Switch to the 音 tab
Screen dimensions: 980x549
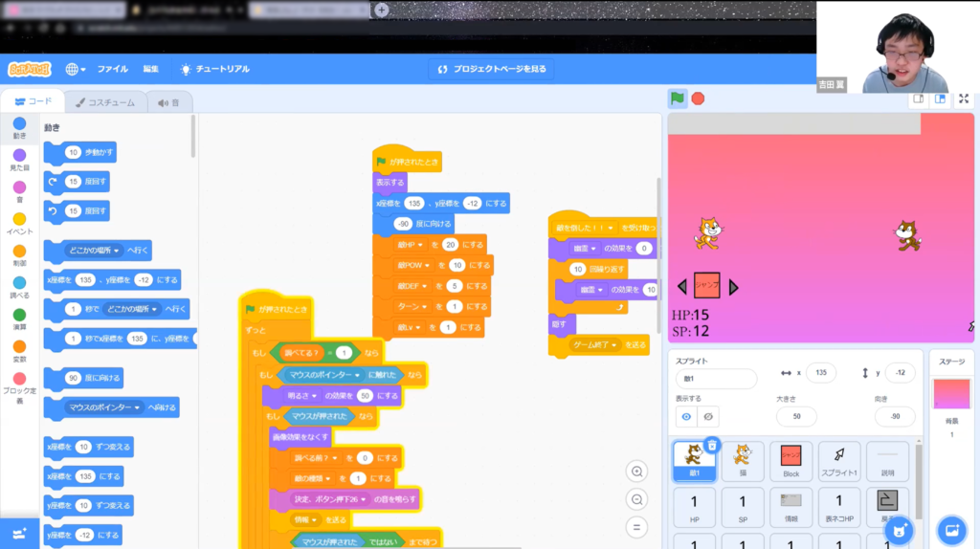[168, 102]
